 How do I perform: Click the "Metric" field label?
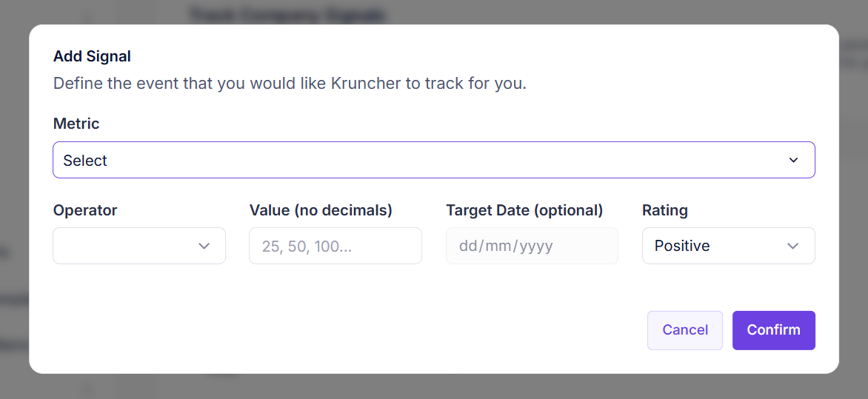point(76,124)
